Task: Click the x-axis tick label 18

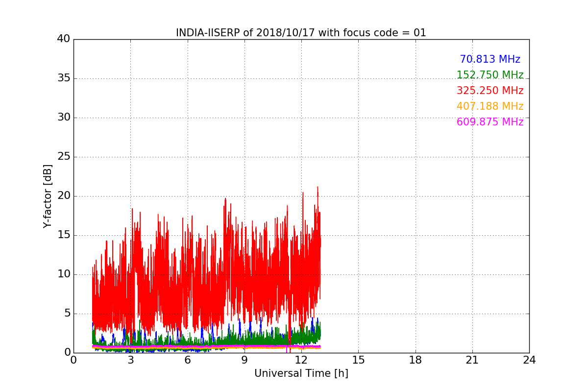Action: click(x=416, y=360)
